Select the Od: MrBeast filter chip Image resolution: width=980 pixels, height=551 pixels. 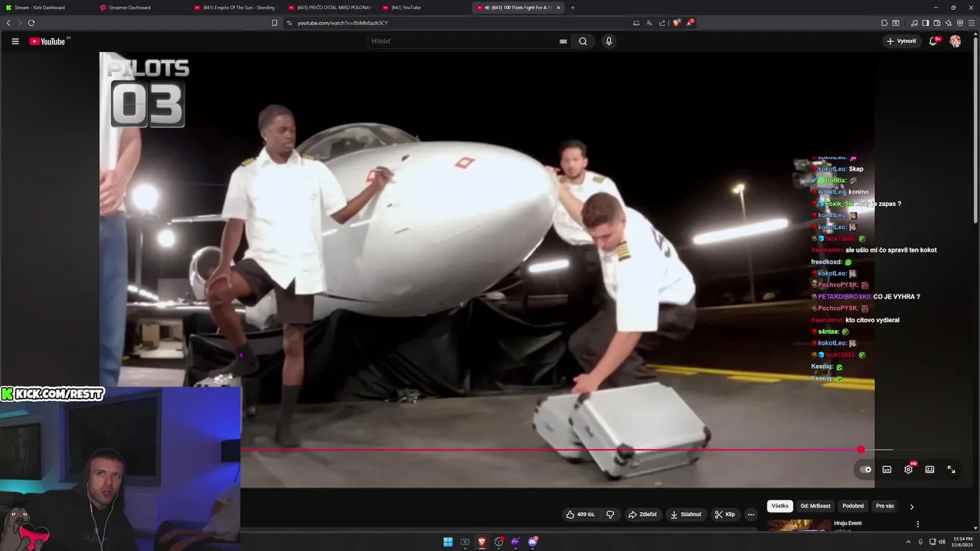click(x=815, y=506)
